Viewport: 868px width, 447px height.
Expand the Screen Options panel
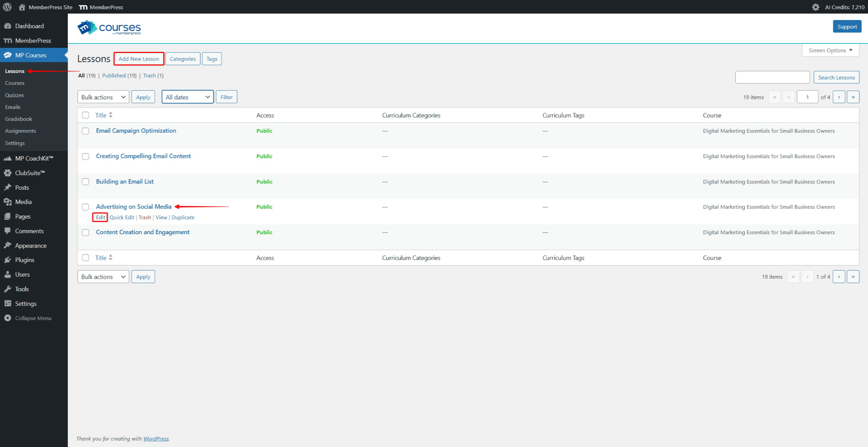(x=830, y=50)
